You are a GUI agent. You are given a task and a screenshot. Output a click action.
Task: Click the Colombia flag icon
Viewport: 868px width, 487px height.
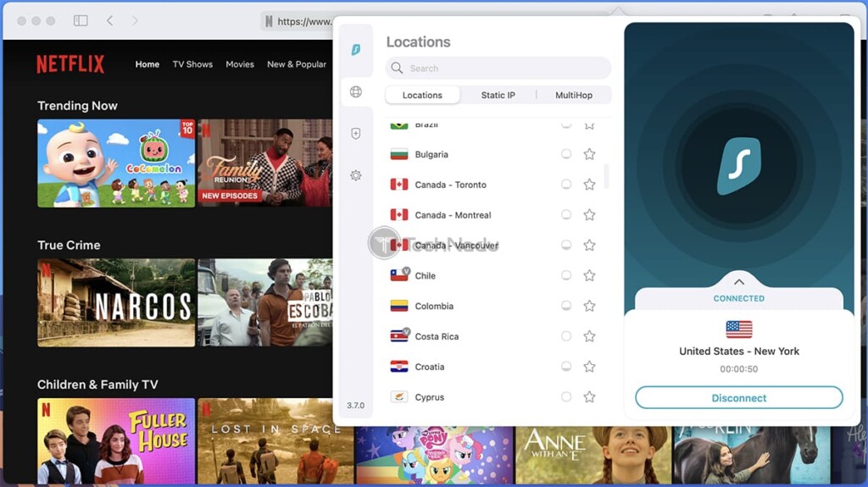click(399, 306)
